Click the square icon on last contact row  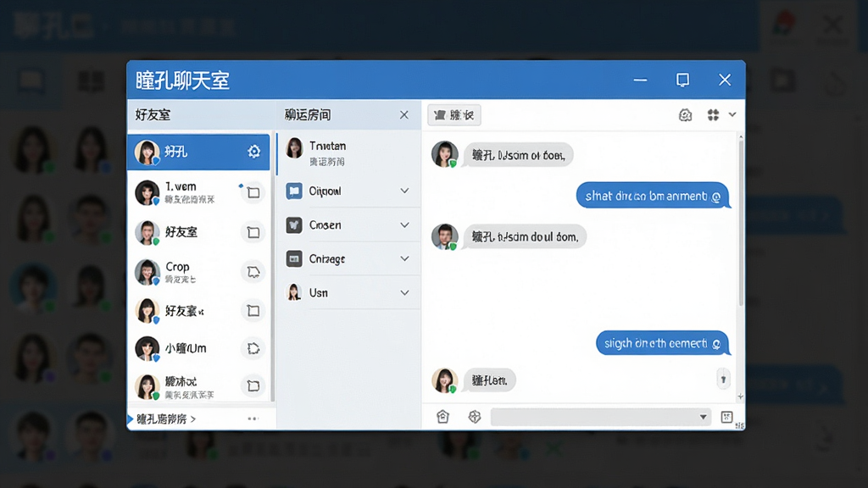253,385
